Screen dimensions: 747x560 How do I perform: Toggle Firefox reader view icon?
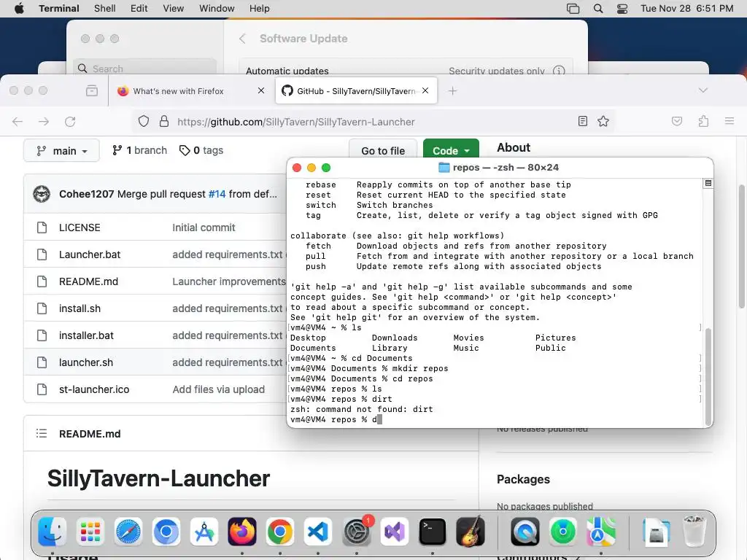[x=583, y=121]
